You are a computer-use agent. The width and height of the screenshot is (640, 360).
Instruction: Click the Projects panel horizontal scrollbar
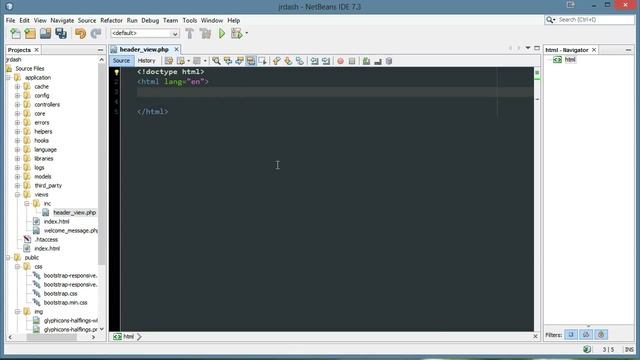52,337
